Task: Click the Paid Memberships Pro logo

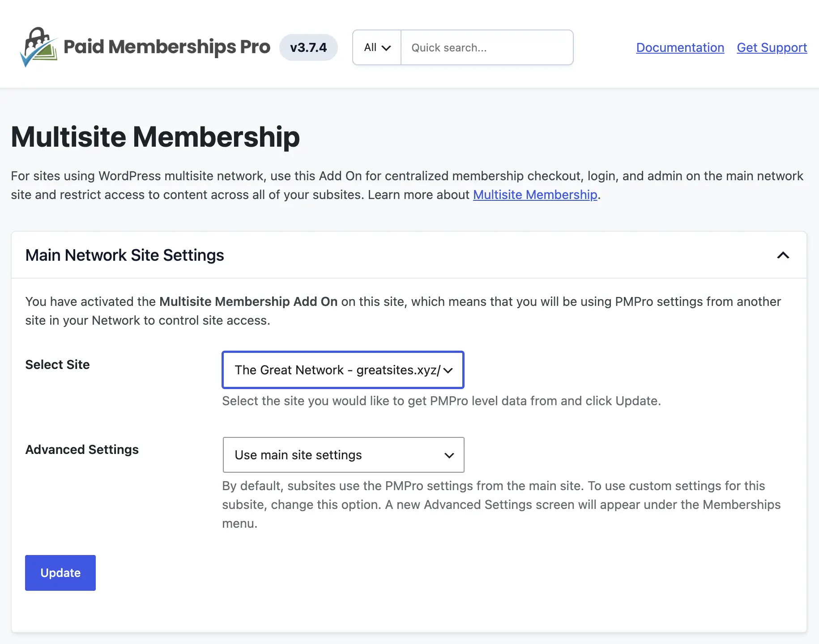Action: (x=145, y=47)
